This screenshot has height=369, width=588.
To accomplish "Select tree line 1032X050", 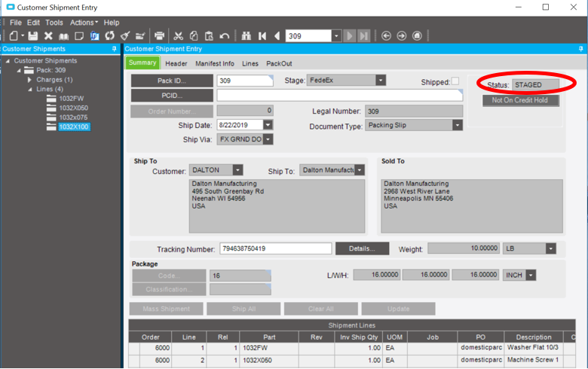I will [x=74, y=108].
